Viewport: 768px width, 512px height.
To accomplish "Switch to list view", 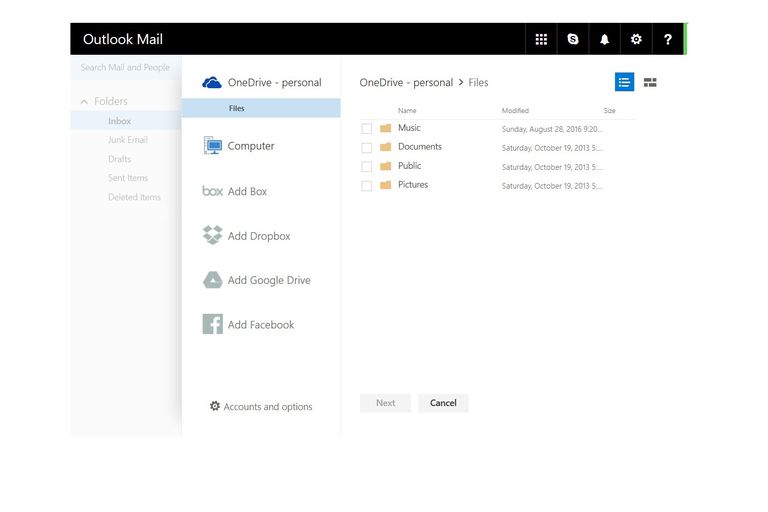I will (624, 82).
